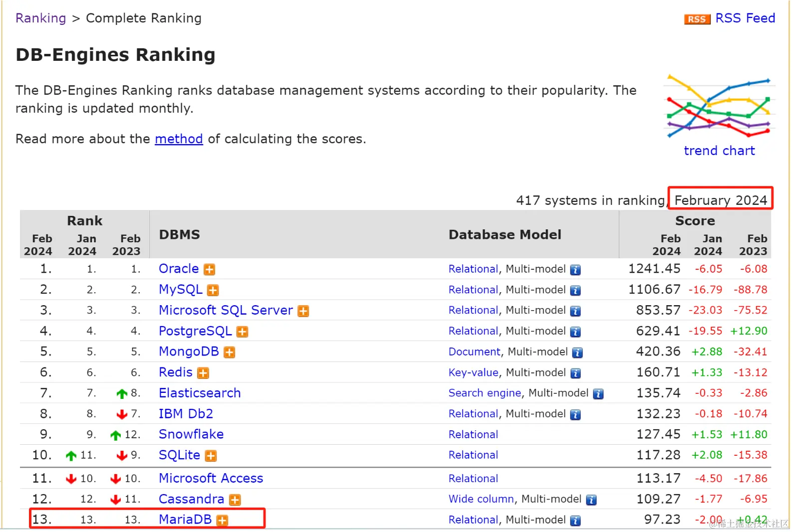Click the DBMS column header
Viewport: 792px width, 532px height.
click(x=180, y=234)
